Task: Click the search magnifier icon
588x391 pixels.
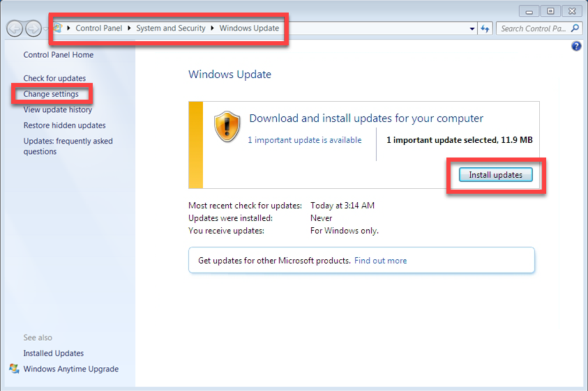Action: 575,28
